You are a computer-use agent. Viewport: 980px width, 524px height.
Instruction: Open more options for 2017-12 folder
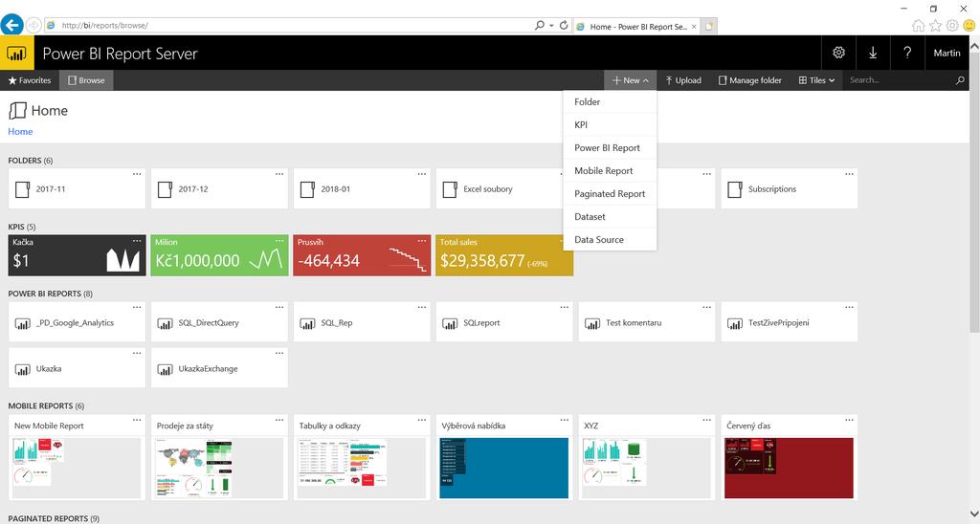click(x=279, y=174)
